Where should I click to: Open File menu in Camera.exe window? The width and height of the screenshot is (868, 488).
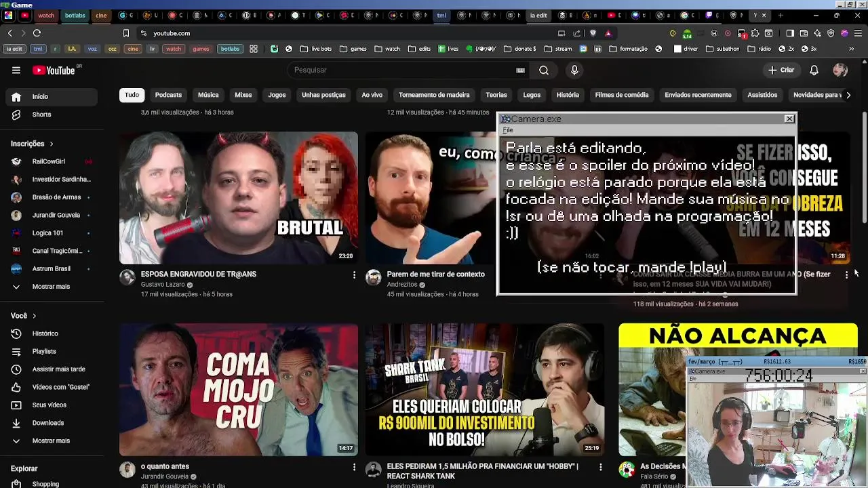[508, 130]
